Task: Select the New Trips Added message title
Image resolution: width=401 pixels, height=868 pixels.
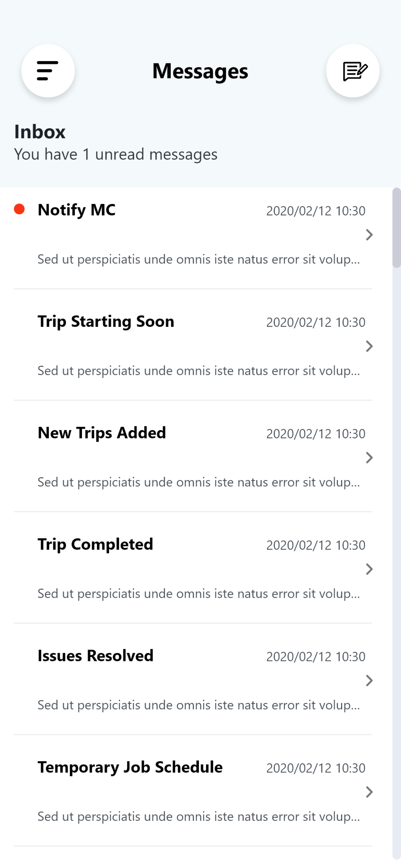Action: pyautogui.click(x=102, y=433)
